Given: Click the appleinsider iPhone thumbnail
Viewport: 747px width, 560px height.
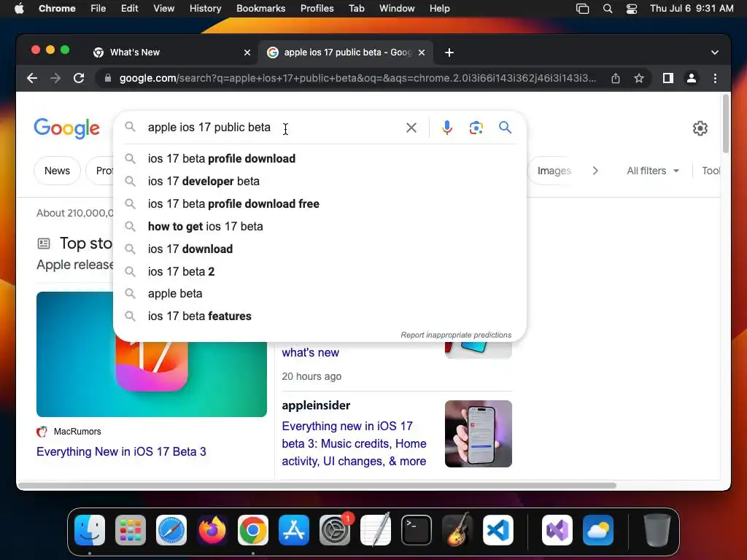Looking at the screenshot, I should pyautogui.click(x=479, y=434).
